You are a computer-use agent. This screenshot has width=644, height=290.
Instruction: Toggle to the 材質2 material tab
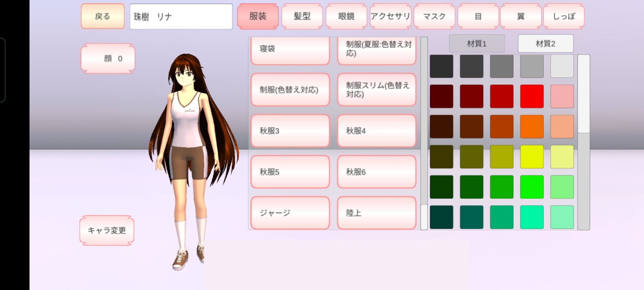(x=546, y=44)
